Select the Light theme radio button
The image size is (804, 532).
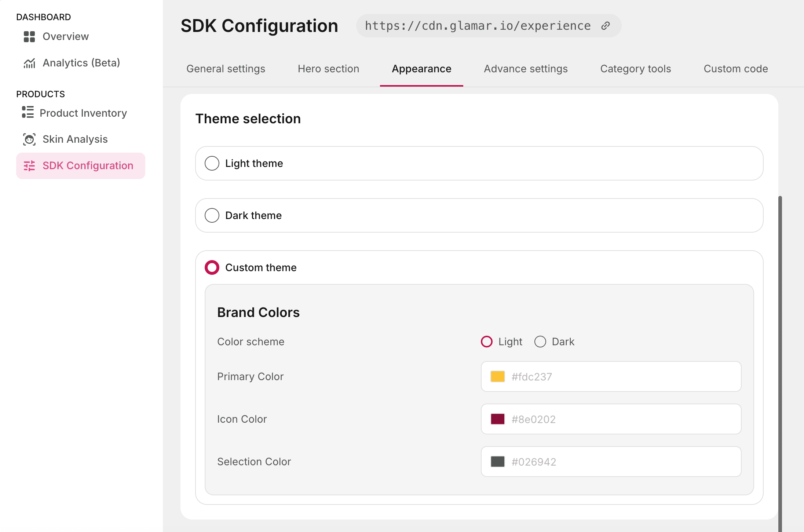click(x=212, y=163)
